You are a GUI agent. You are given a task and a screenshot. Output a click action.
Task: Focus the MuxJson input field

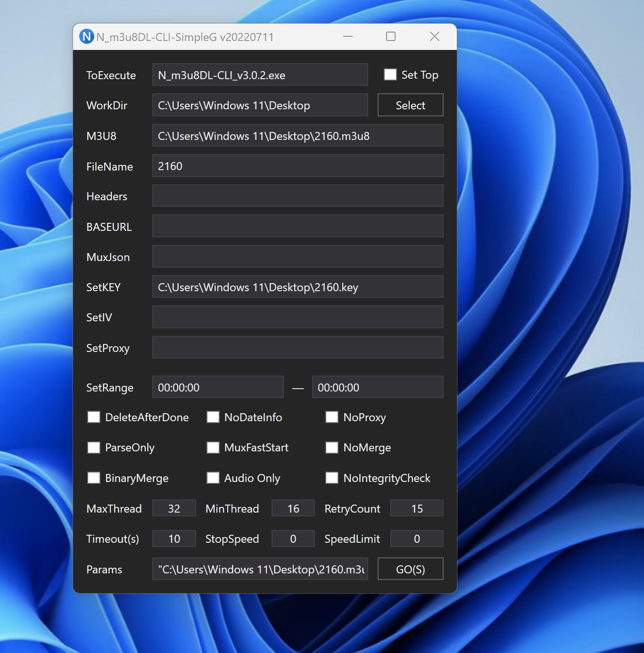tap(298, 256)
